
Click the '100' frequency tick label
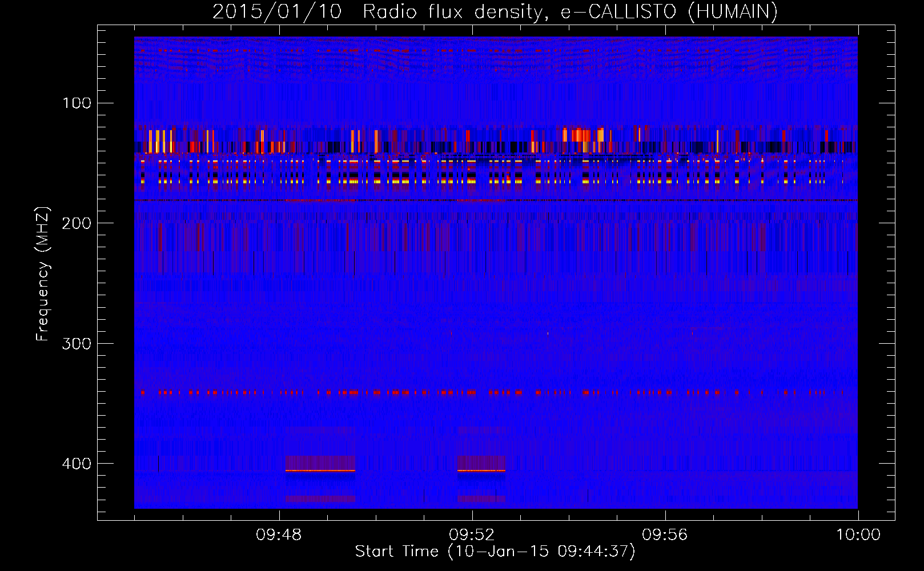point(77,103)
